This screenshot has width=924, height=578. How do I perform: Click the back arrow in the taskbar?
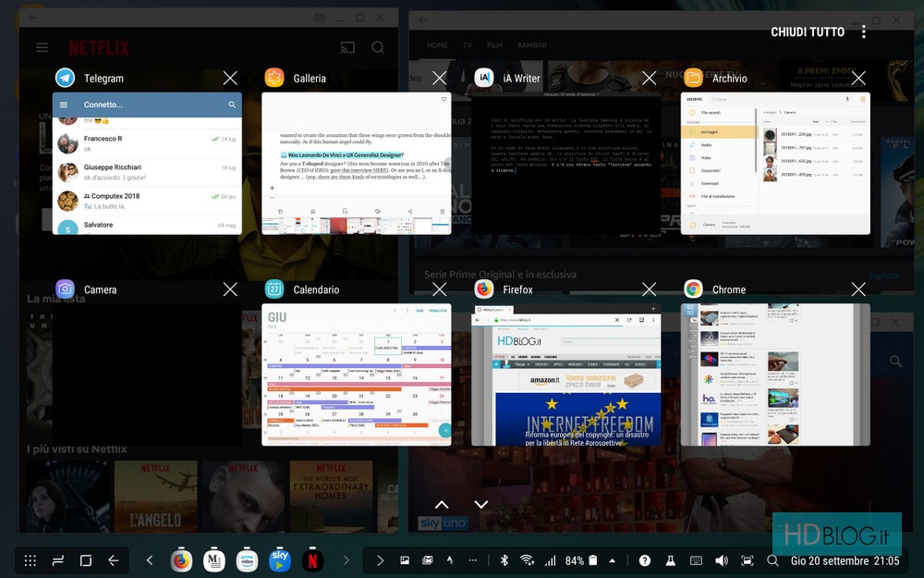coord(113,560)
